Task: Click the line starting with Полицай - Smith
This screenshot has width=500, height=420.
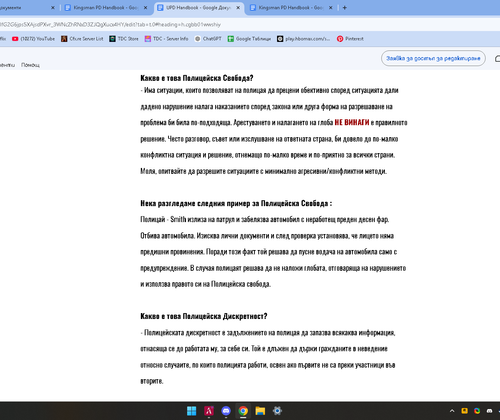Action: 265,219
